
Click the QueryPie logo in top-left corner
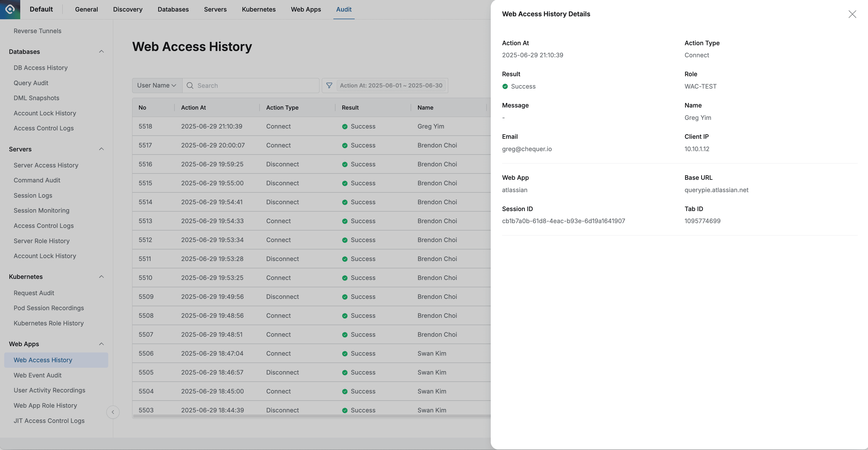10,9
